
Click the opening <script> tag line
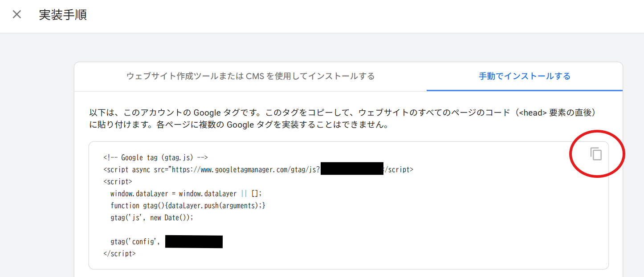point(118,181)
